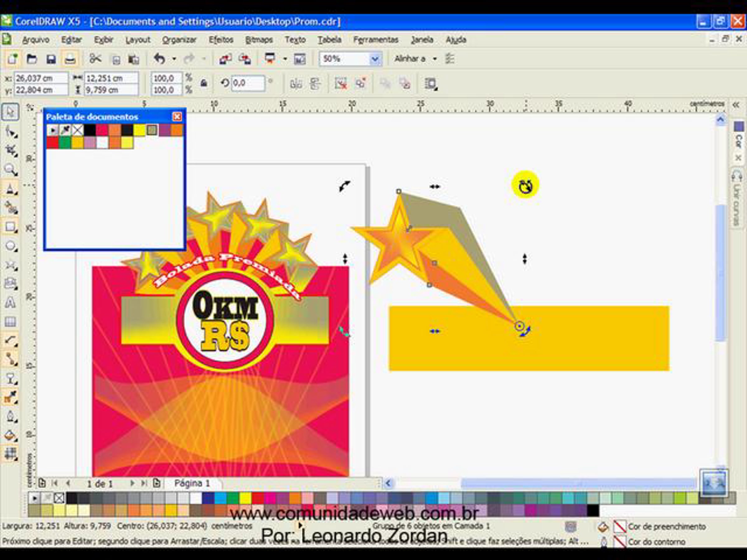Ungroup all objects icon
This screenshot has height=560, width=747.
[x=360, y=83]
